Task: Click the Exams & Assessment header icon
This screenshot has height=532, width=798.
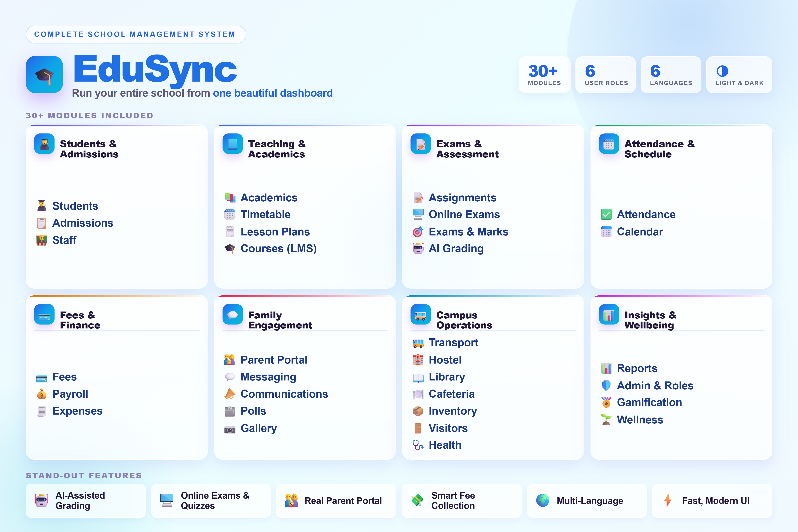Action: (420, 144)
